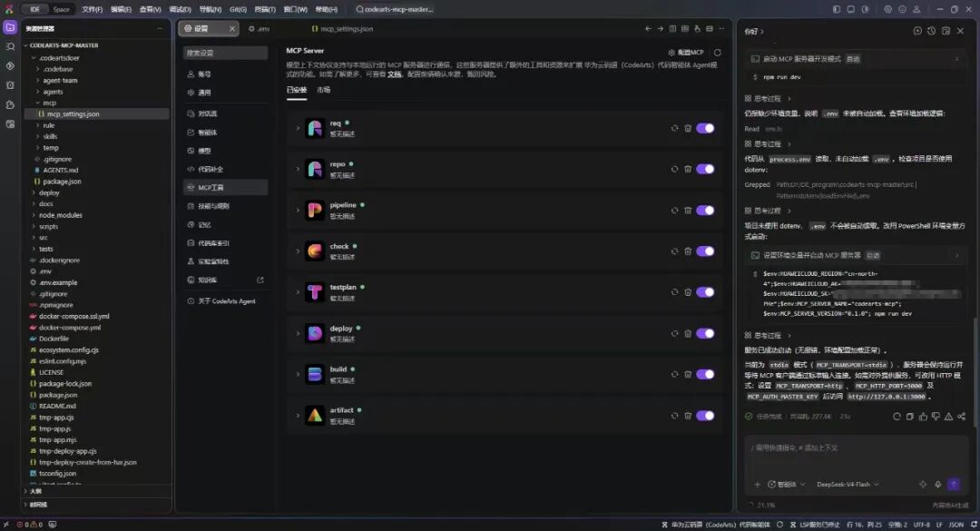Toggle the artifact server switch
Image resolution: width=980 pixels, height=531 pixels.
[705, 416]
